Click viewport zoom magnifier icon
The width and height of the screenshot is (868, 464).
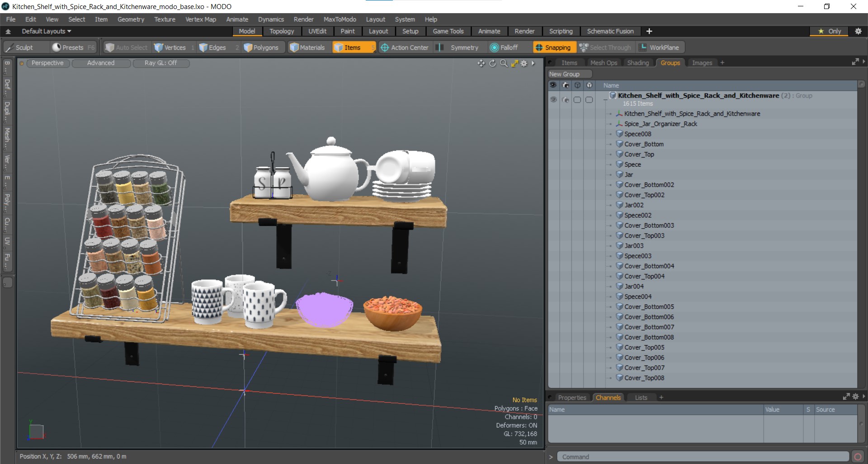(504, 63)
